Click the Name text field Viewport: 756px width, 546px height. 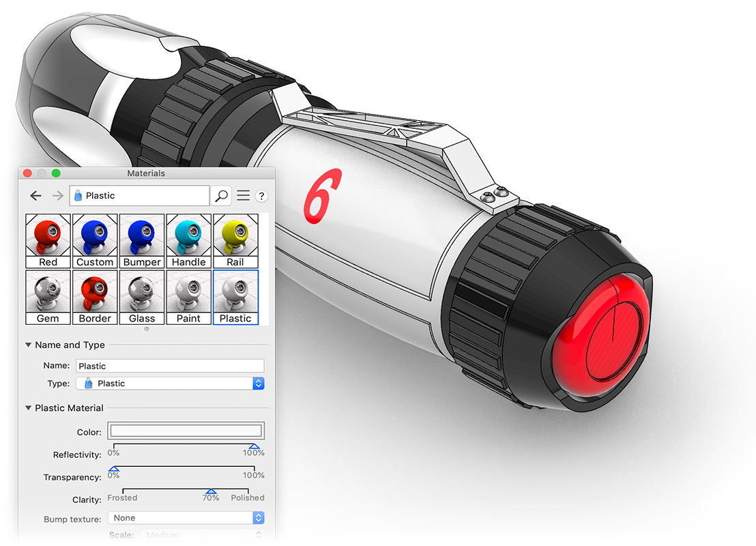(170, 366)
